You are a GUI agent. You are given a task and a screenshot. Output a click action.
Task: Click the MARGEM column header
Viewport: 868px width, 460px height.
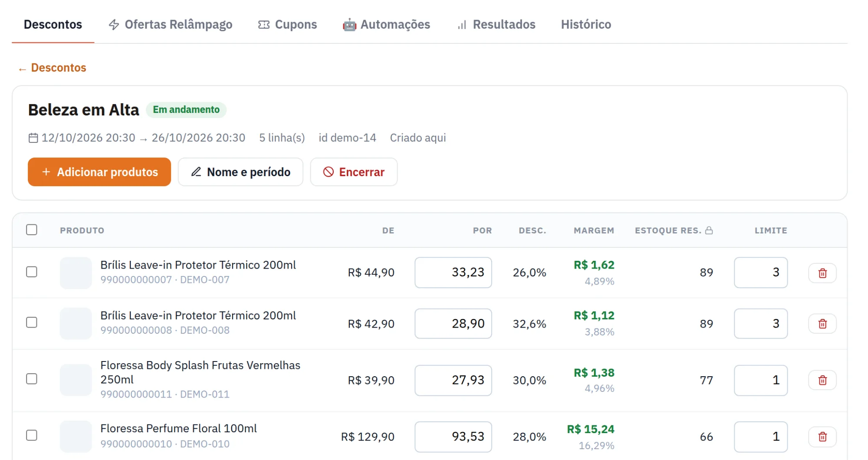[x=594, y=230]
